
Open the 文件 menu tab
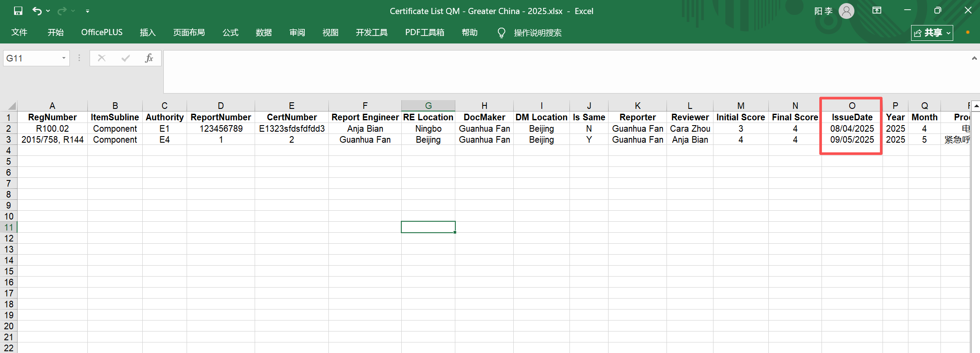pyautogui.click(x=19, y=32)
